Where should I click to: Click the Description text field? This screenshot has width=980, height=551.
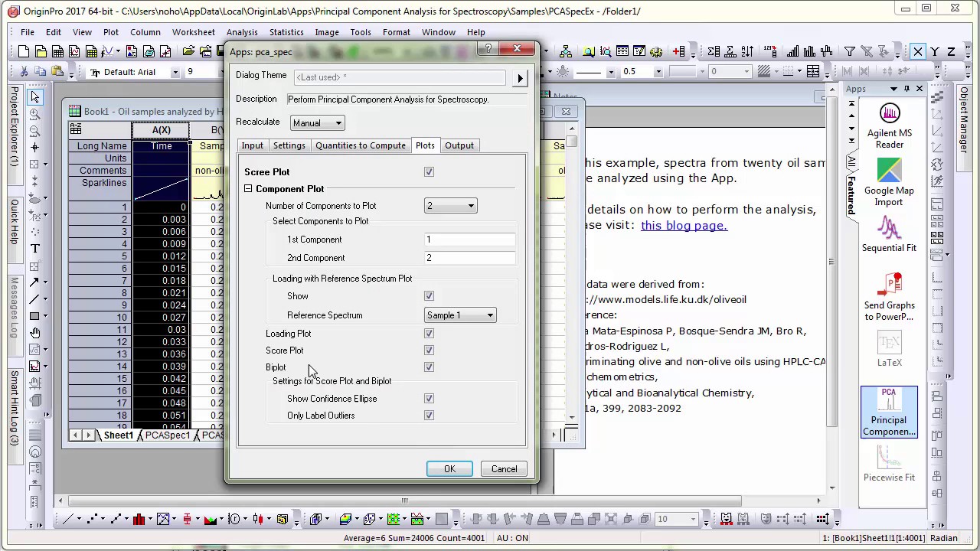point(407,99)
